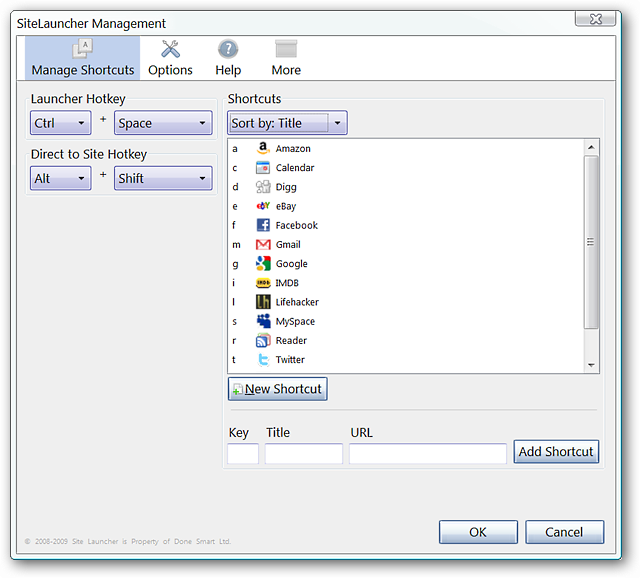Select the Digg shortcut title
The image size is (640, 578).
286,187
